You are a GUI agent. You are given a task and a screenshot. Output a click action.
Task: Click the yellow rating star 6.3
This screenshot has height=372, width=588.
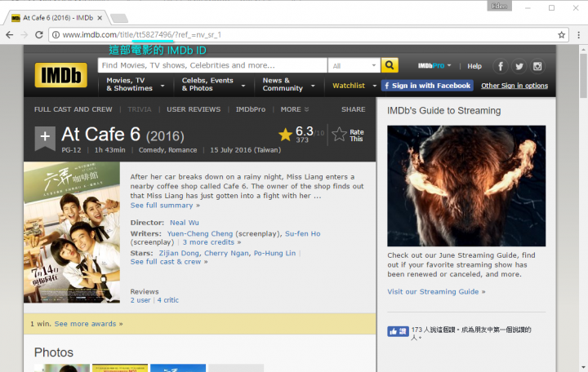285,135
